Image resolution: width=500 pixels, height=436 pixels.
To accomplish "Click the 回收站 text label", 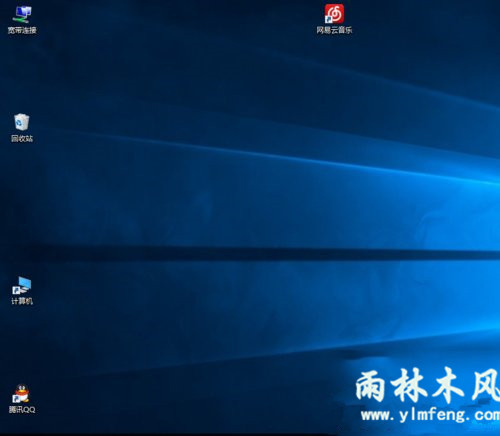I will [22, 138].
